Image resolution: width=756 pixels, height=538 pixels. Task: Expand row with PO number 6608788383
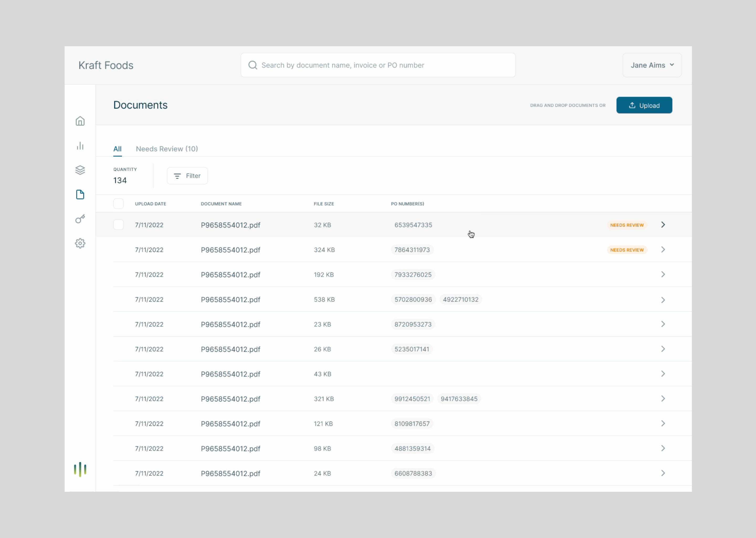point(663,473)
